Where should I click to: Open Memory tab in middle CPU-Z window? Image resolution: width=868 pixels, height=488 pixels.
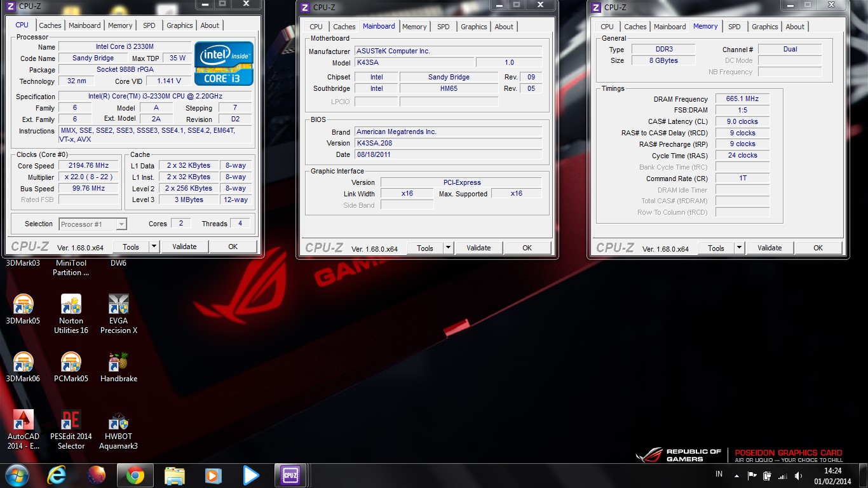click(414, 27)
